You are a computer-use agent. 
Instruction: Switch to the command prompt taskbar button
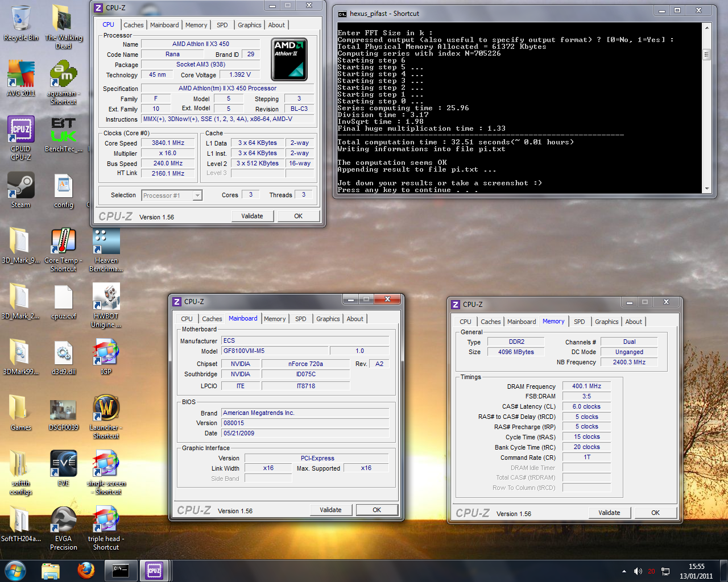[x=121, y=571]
